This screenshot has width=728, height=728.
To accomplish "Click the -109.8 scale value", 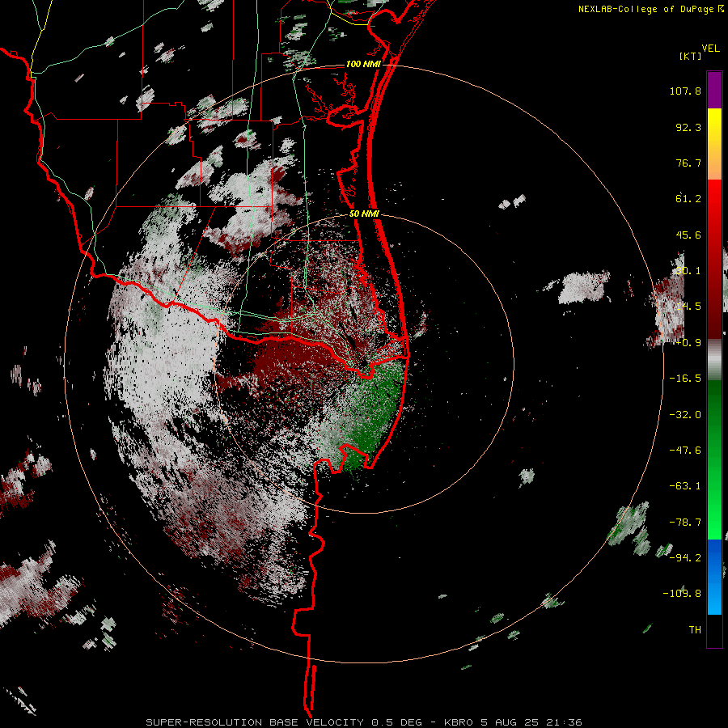I will tap(682, 594).
